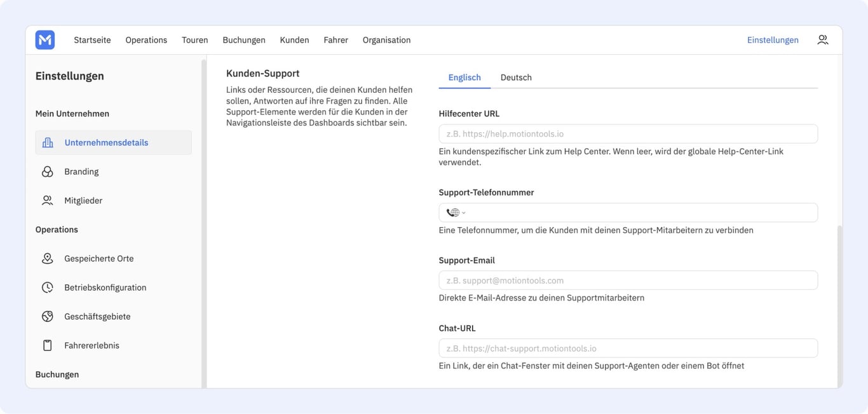Screen dimensions: 868x414
Task: Open Startseite in the top navigation
Action: click(x=92, y=40)
